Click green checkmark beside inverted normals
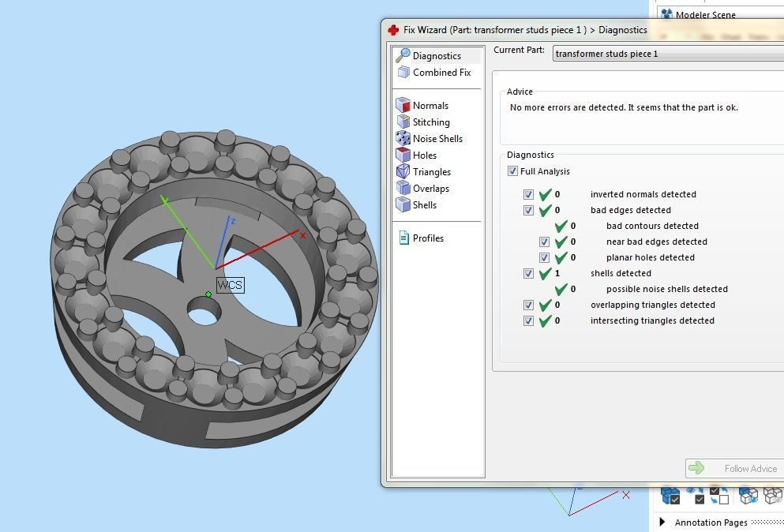This screenshot has height=532, width=784. [545, 194]
